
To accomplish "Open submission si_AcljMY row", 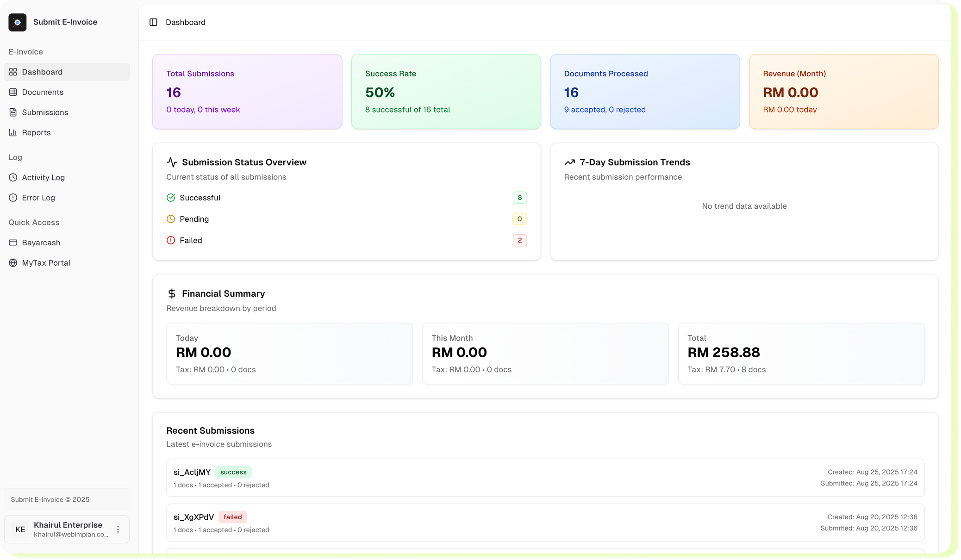I will [545, 478].
